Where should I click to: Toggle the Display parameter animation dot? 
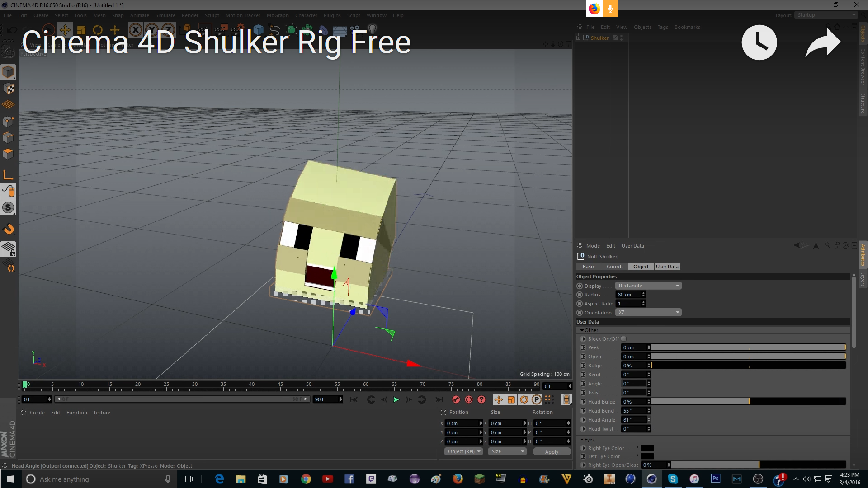tap(580, 286)
